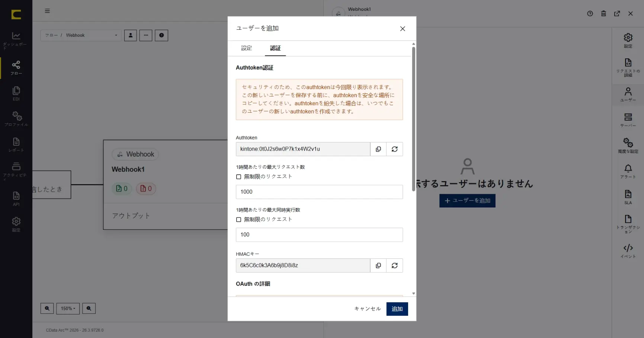The height and width of the screenshot is (338, 644).
Task: Open the API section in sidebar
Action: click(x=16, y=199)
